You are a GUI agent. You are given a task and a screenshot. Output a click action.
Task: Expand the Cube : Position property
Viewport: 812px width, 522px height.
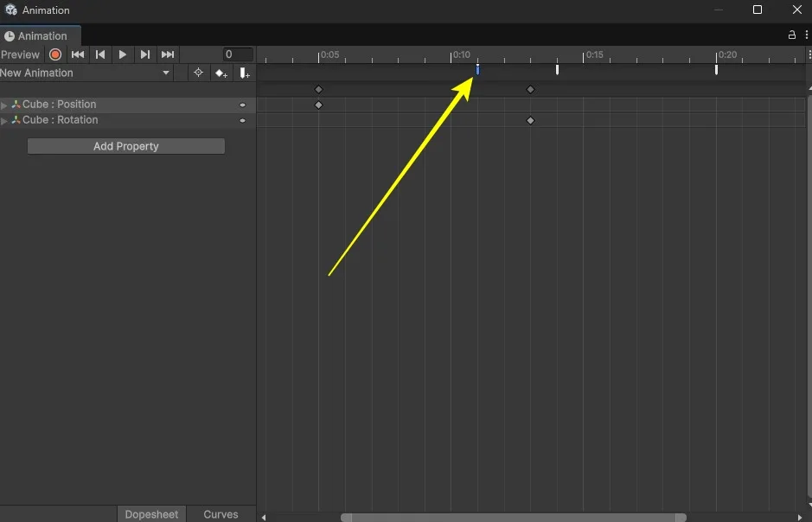point(4,105)
